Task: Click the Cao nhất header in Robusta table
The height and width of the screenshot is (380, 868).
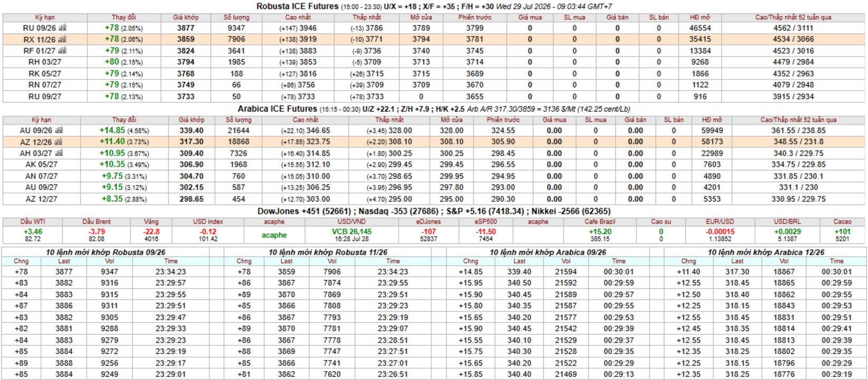Action: [298, 17]
